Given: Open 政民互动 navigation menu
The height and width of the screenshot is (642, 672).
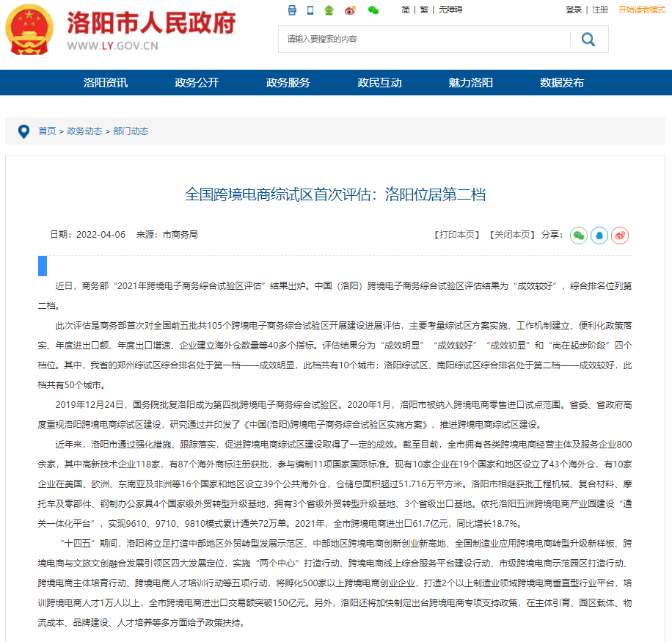Looking at the screenshot, I should tap(380, 83).
